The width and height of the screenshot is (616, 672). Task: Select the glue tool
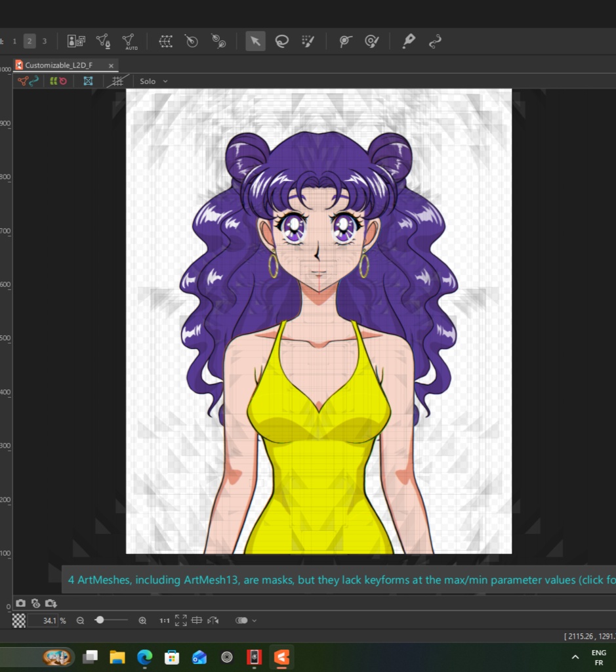tap(345, 41)
